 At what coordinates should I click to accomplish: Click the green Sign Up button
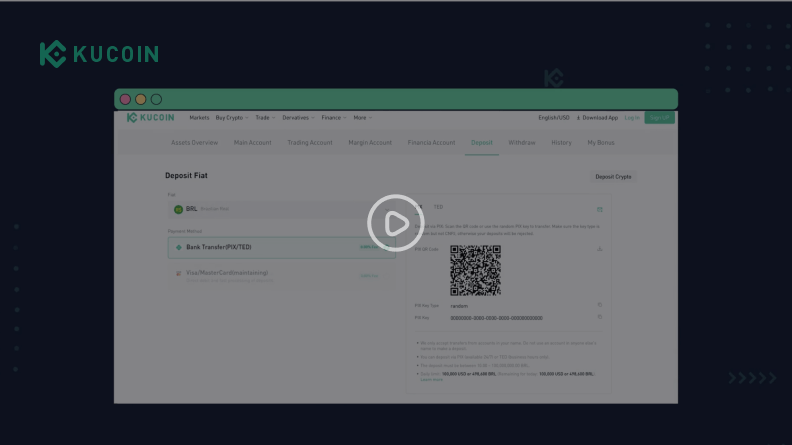tap(659, 118)
